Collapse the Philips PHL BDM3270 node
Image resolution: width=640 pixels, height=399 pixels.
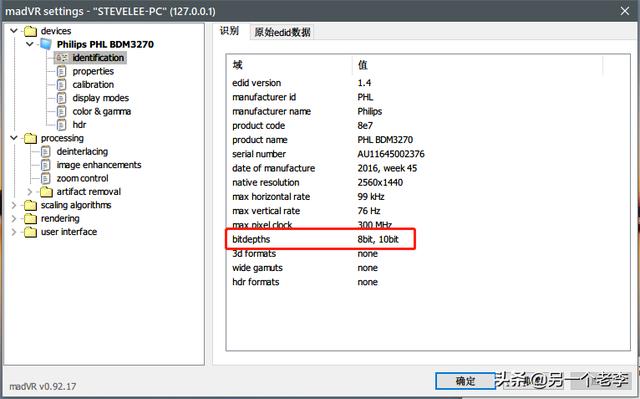click(30, 44)
